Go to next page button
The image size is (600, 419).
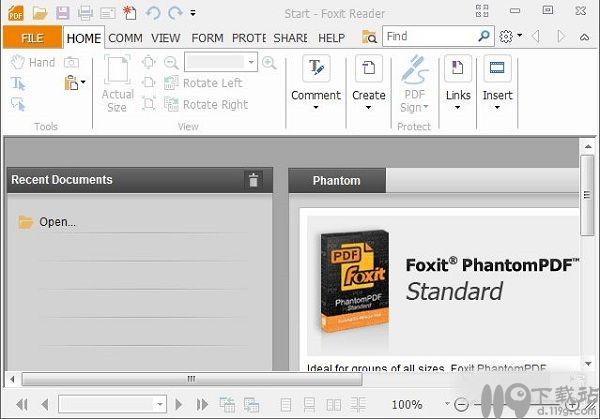click(x=178, y=404)
